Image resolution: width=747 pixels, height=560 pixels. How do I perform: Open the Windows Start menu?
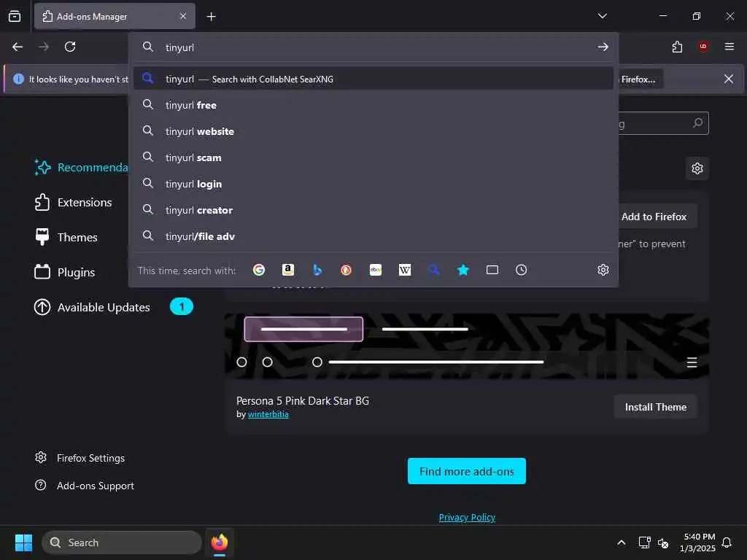[23, 542]
